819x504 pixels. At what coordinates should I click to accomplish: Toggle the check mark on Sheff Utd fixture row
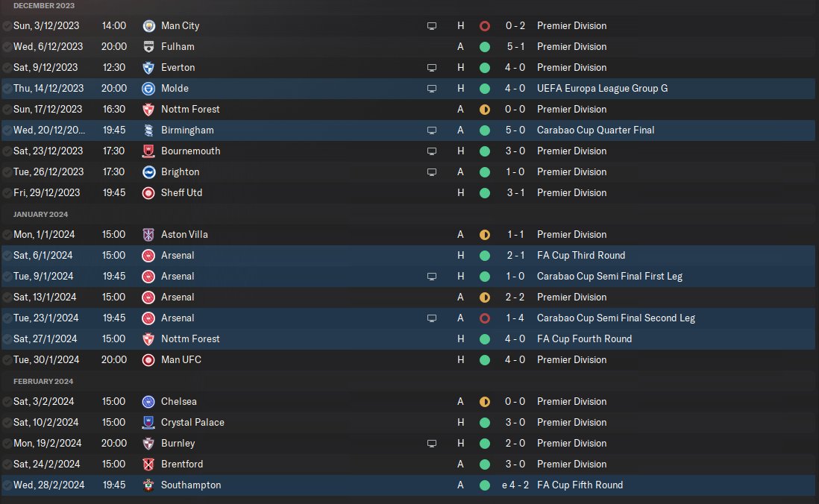pos(7,192)
